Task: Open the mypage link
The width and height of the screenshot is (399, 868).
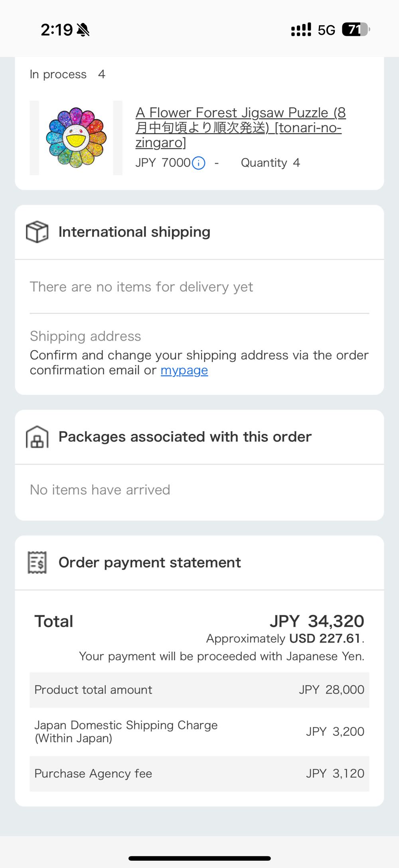Action: coord(184,370)
